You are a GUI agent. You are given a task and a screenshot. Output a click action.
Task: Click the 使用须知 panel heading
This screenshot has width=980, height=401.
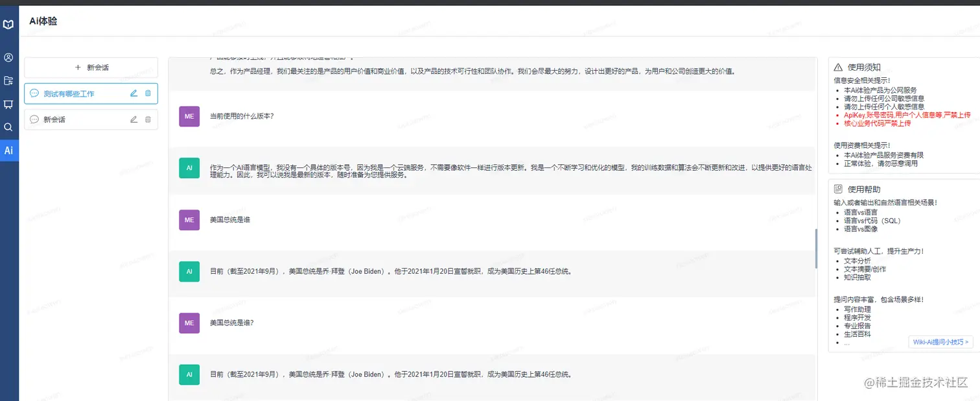(864, 67)
